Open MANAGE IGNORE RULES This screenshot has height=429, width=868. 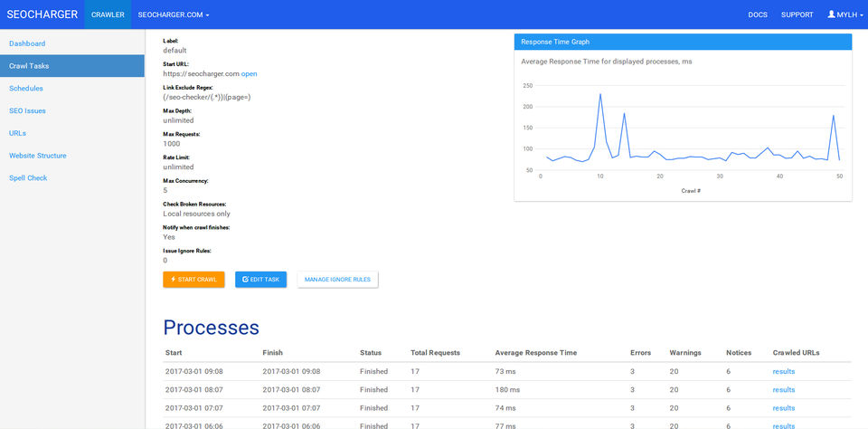pyautogui.click(x=337, y=280)
